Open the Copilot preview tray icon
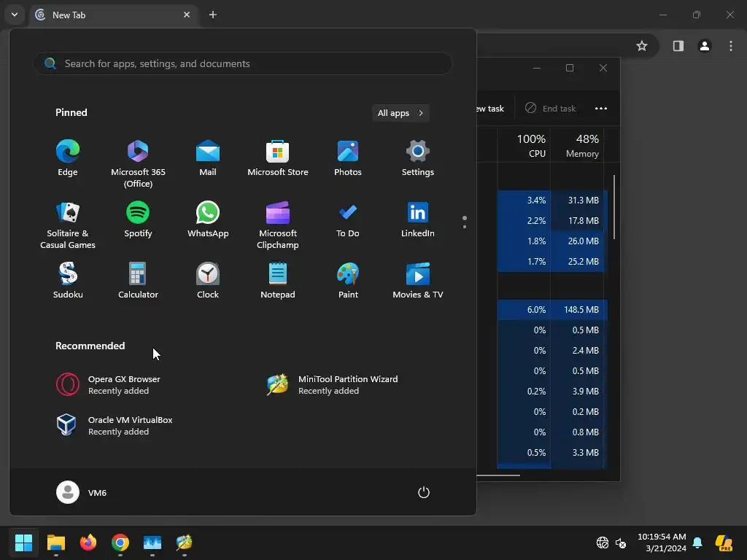Viewport: 747px width, 560px height. [x=724, y=542]
